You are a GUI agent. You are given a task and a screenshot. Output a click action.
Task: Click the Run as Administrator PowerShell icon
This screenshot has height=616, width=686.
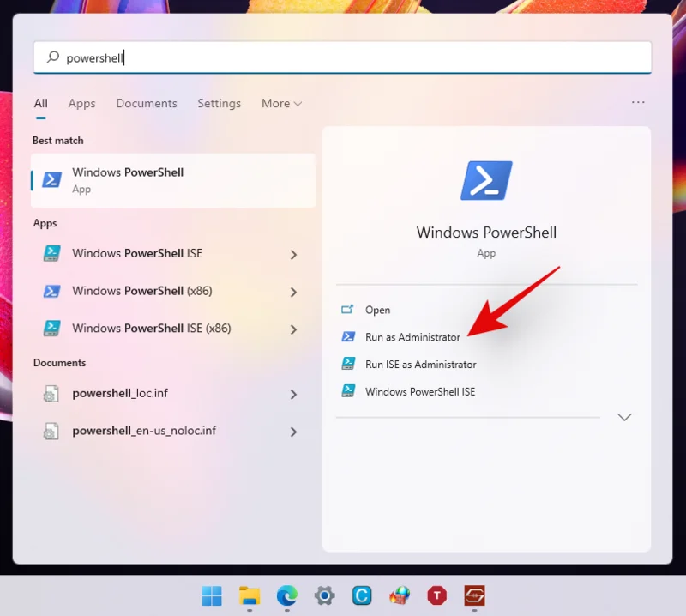tap(348, 336)
